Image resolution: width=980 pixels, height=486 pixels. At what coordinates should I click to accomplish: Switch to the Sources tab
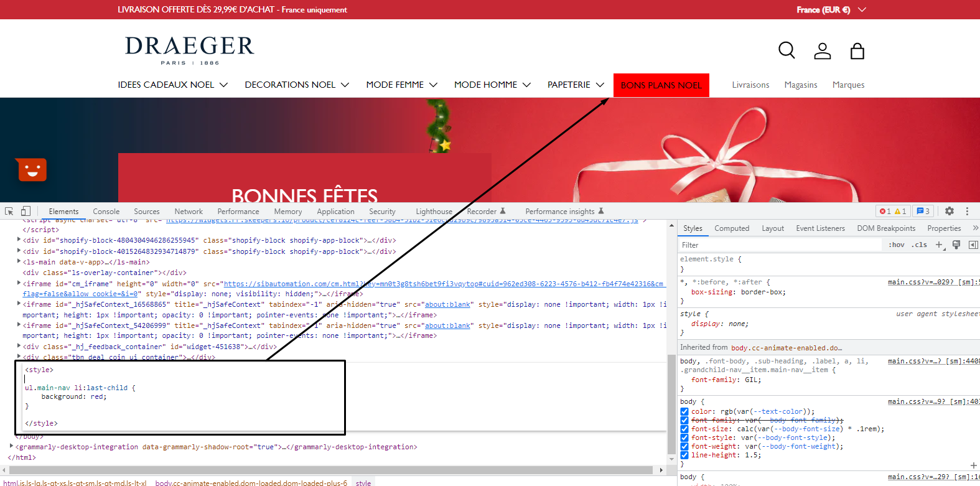click(146, 212)
